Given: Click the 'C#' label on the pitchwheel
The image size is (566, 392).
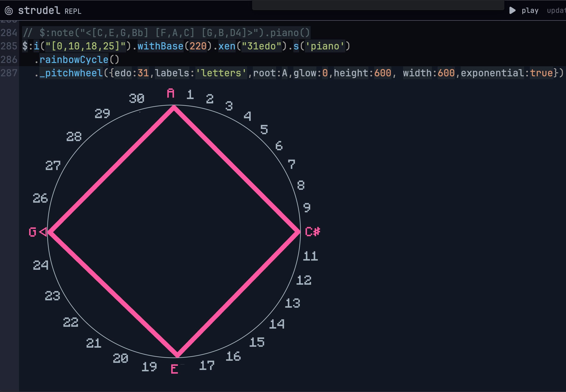Looking at the screenshot, I should pyautogui.click(x=312, y=232).
